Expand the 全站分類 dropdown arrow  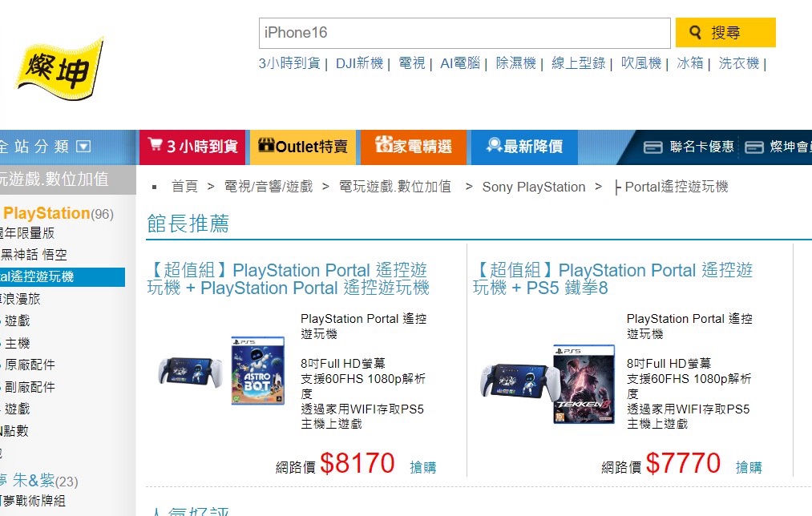click(x=83, y=147)
